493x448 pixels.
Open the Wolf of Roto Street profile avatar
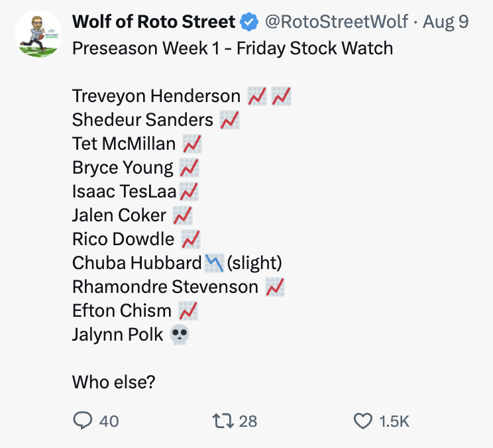38,34
